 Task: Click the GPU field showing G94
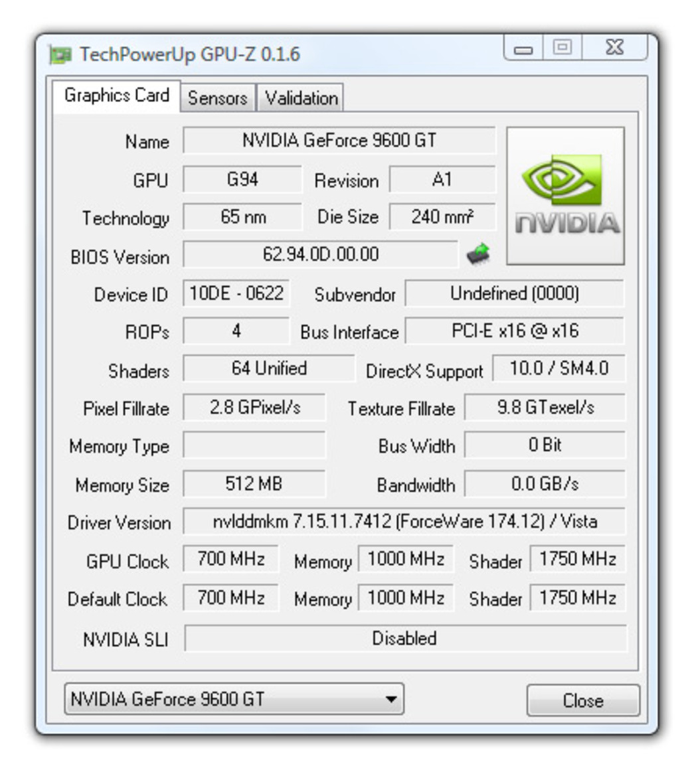click(242, 179)
